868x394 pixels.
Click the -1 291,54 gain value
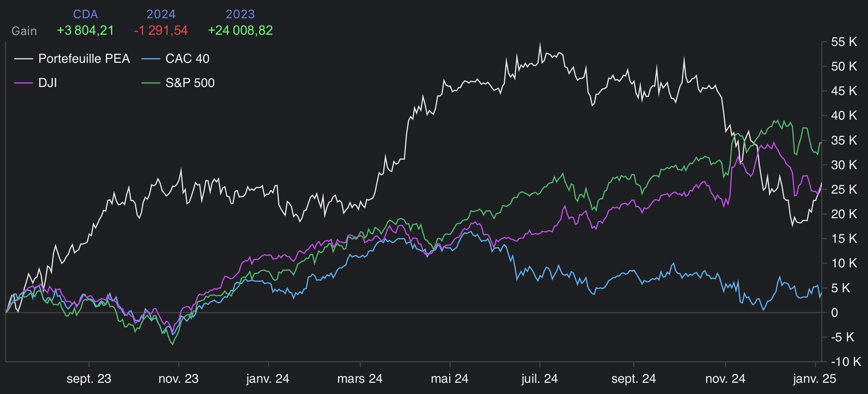(x=161, y=31)
